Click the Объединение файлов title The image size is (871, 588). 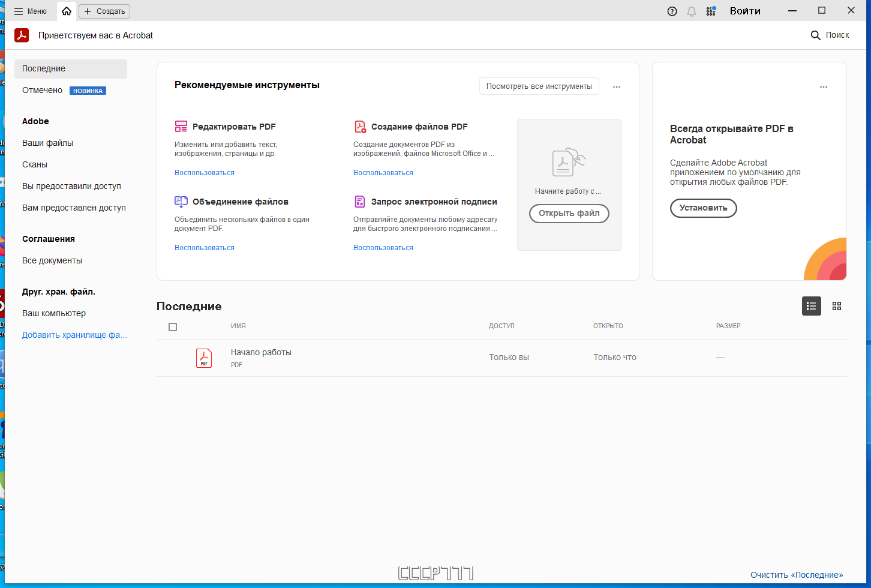(241, 202)
